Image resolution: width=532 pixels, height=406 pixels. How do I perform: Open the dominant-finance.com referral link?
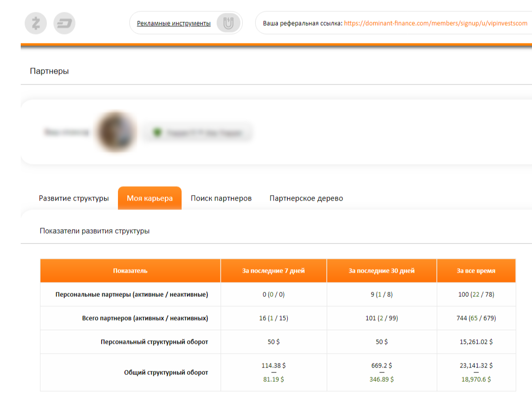point(435,23)
